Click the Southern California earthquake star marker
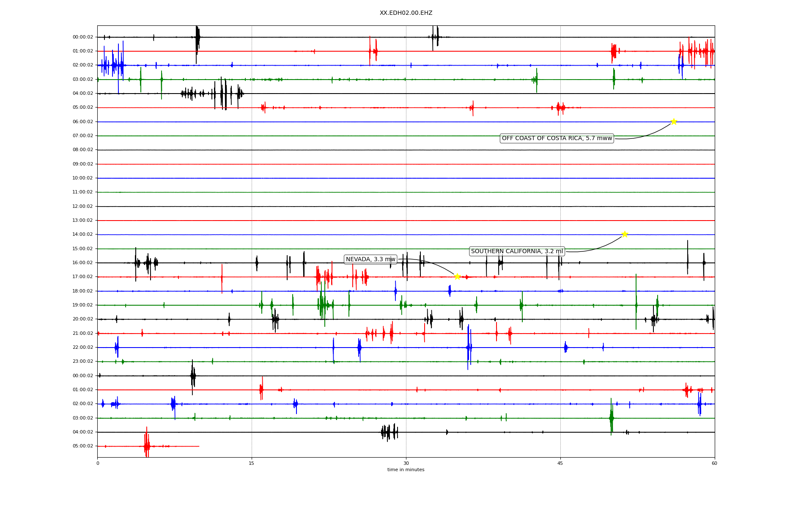 coord(625,234)
